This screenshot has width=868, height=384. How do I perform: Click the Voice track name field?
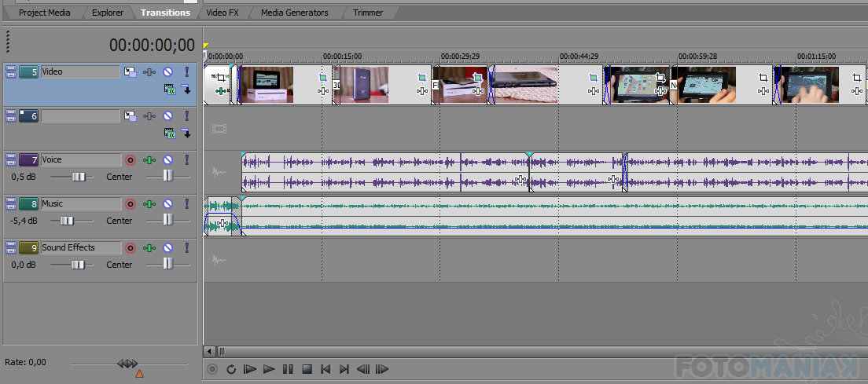point(80,160)
